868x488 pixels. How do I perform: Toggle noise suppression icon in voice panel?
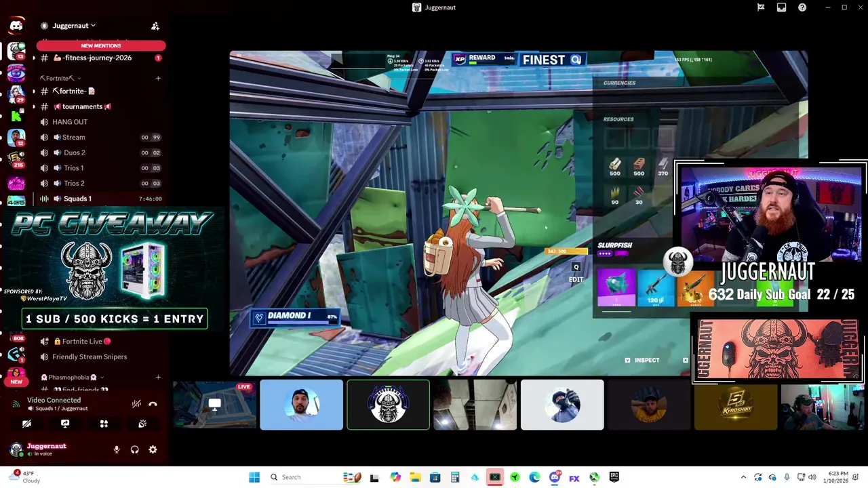(x=136, y=404)
